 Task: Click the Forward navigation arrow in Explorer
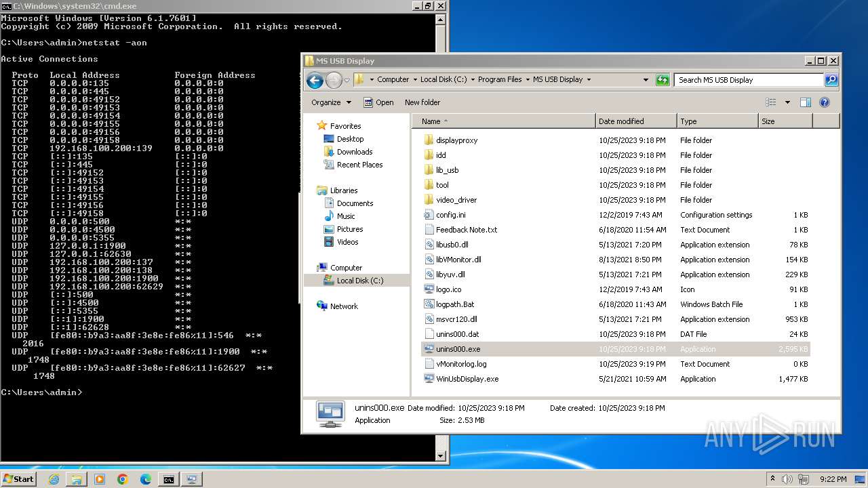[334, 81]
